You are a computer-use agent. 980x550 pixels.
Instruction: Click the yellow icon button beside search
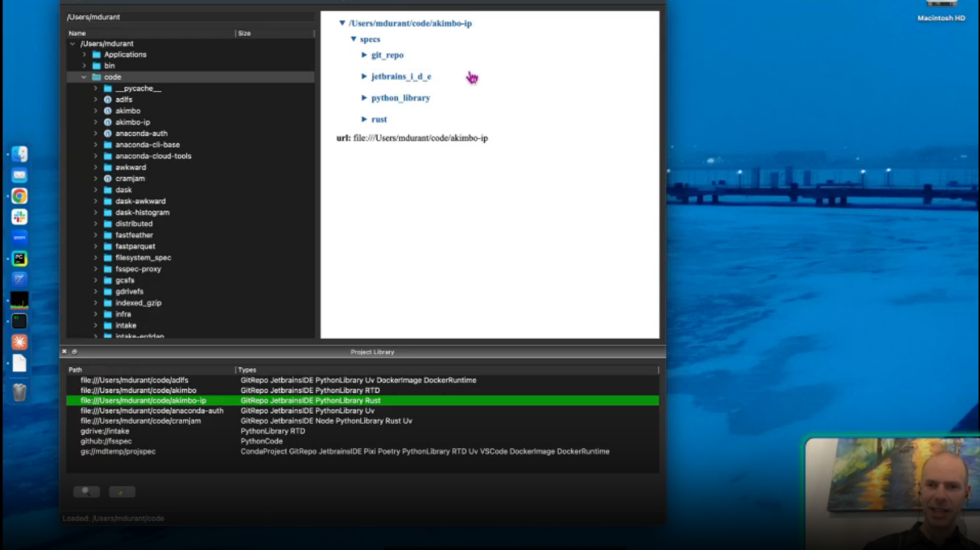tap(122, 492)
